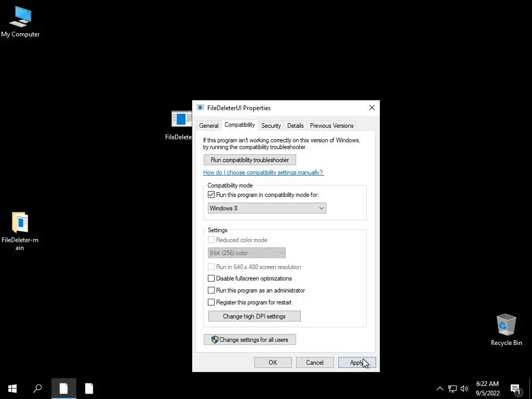Toggle Run in 640 x 480 screen resolution

point(211,267)
